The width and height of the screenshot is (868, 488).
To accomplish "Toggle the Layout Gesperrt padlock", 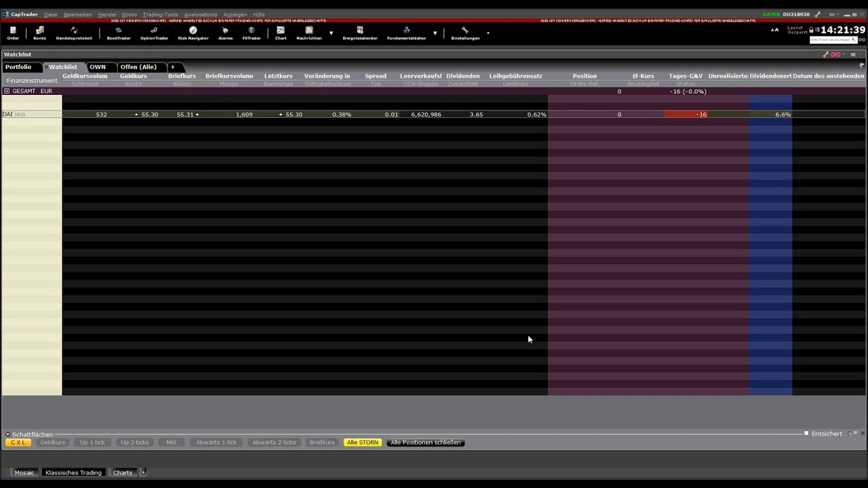I will coord(811,30).
